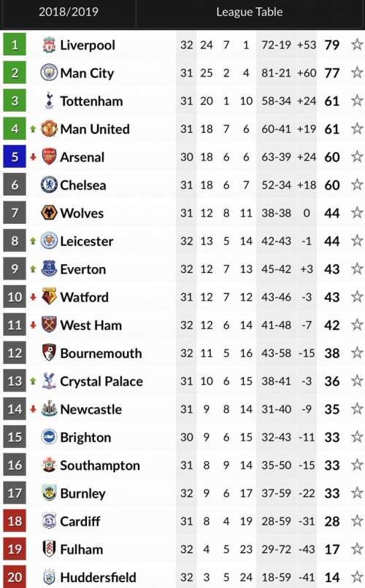Screen dimensions: 365x588
Task: Open the Watford club crest
Action: (x=49, y=297)
